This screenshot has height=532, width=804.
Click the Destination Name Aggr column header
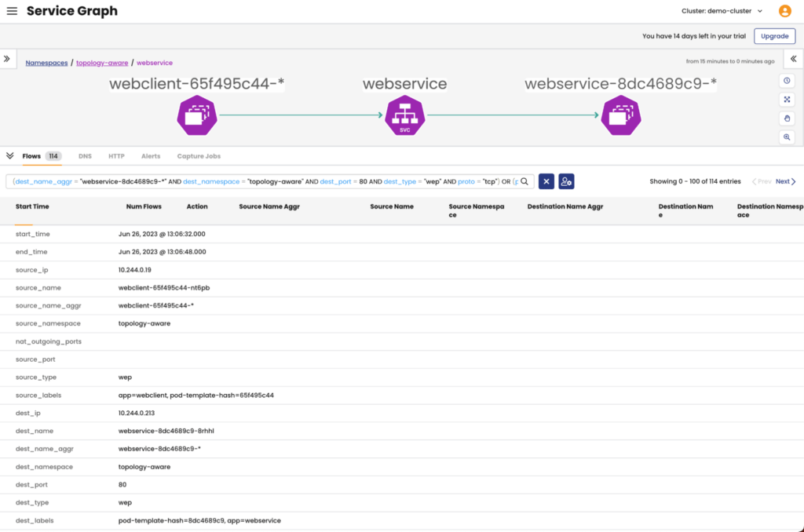click(565, 206)
